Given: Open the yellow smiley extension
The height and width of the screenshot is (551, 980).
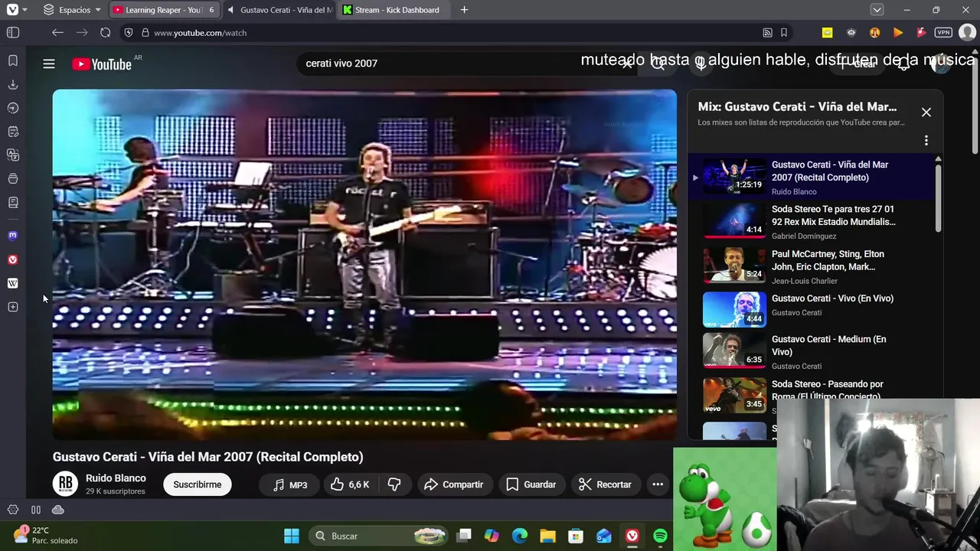Looking at the screenshot, I should 827,33.
